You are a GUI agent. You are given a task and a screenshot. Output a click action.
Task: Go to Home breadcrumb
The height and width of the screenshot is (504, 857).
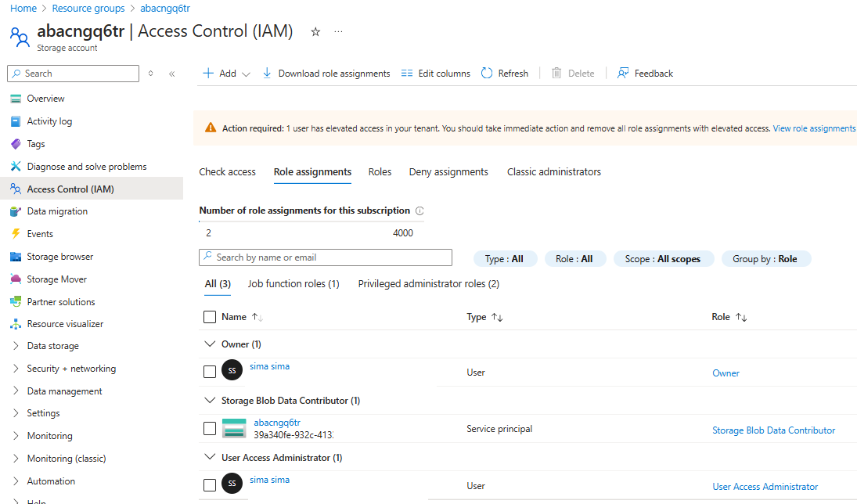(23, 8)
